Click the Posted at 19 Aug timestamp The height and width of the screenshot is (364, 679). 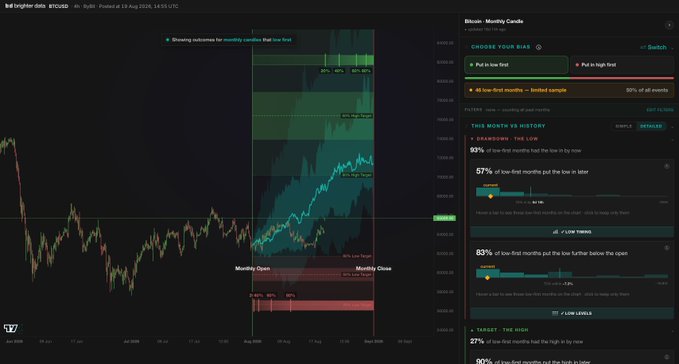click(138, 6)
